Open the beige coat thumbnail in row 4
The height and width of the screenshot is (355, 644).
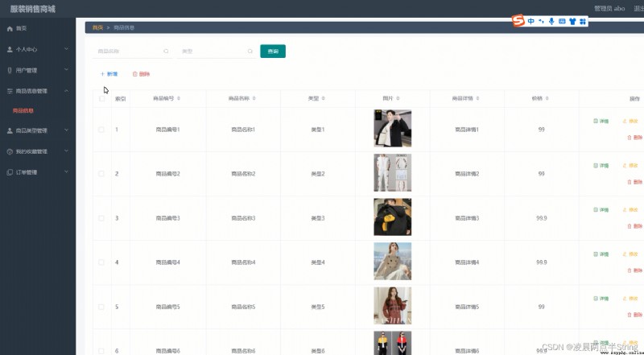(392, 262)
